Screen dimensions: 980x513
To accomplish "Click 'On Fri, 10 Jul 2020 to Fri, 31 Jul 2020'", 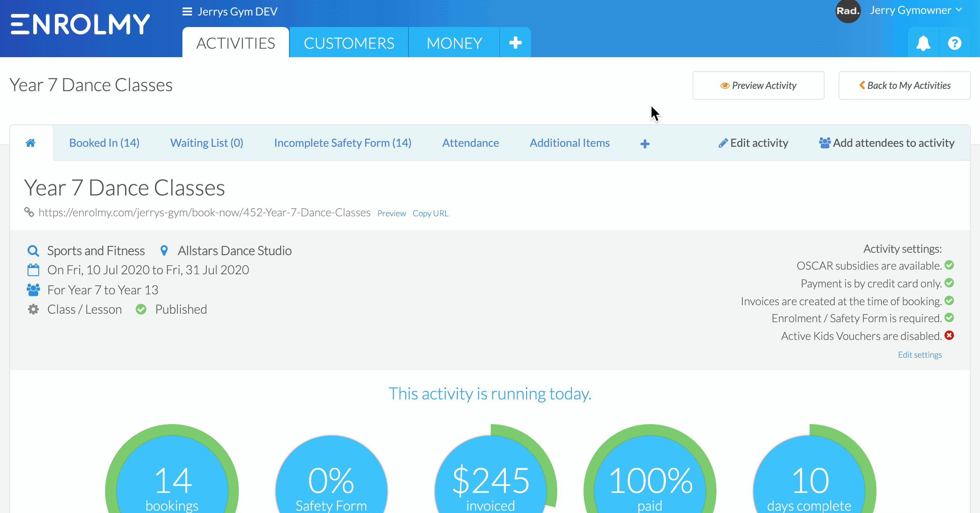I will point(148,270).
